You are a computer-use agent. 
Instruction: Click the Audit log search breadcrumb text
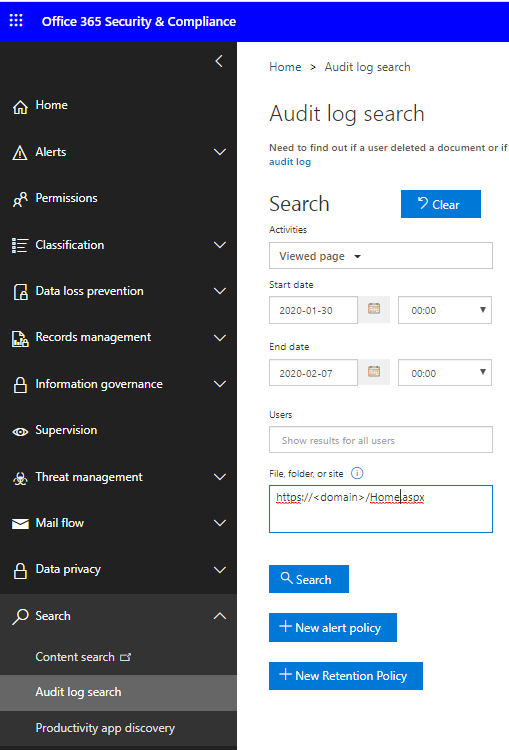(x=367, y=67)
